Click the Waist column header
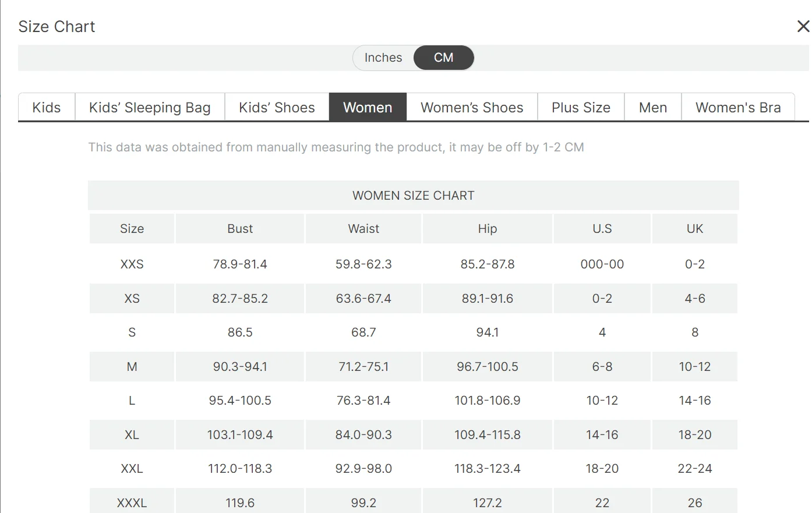The height and width of the screenshot is (513, 812). click(363, 229)
